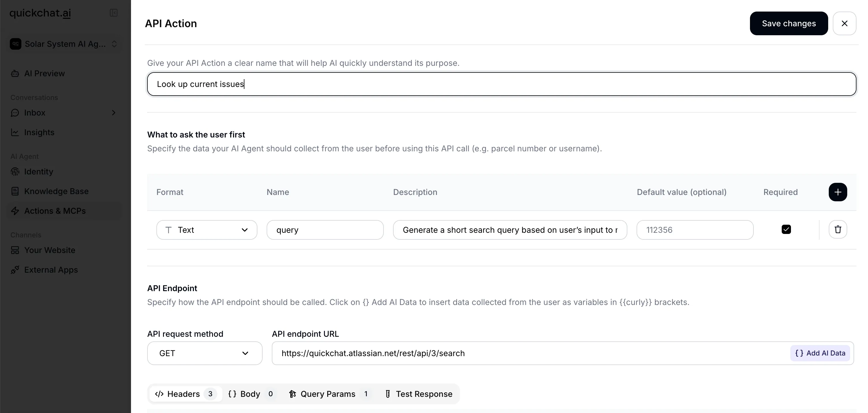Click the Save changes button
Image resolution: width=868 pixels, height=413 pixels.
pyautogui.click(x=788, y=23)
